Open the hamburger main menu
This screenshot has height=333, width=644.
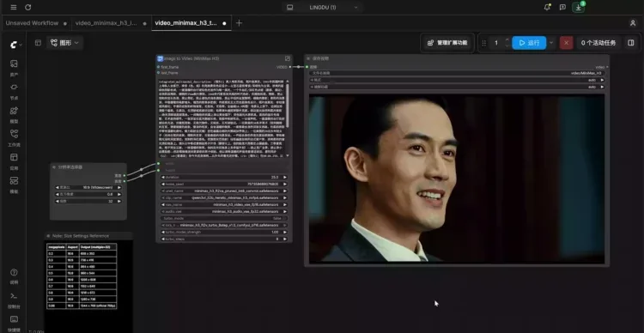pyautogui.click(x=14, y=8)
